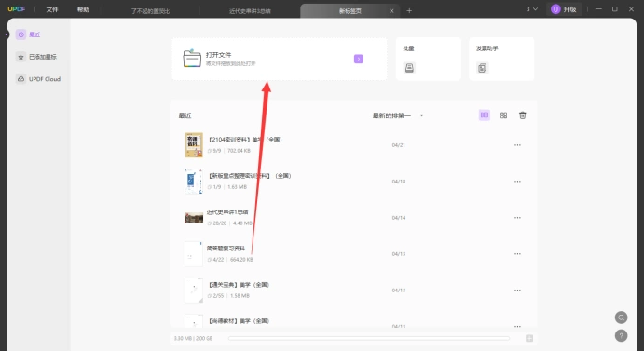Click the UPDF logo in title bar
The image size is (644, 352).
17,9
